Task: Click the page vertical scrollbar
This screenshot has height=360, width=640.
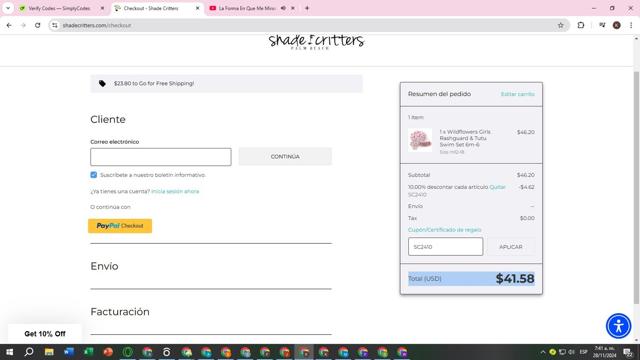Action: tap(636, 188)
